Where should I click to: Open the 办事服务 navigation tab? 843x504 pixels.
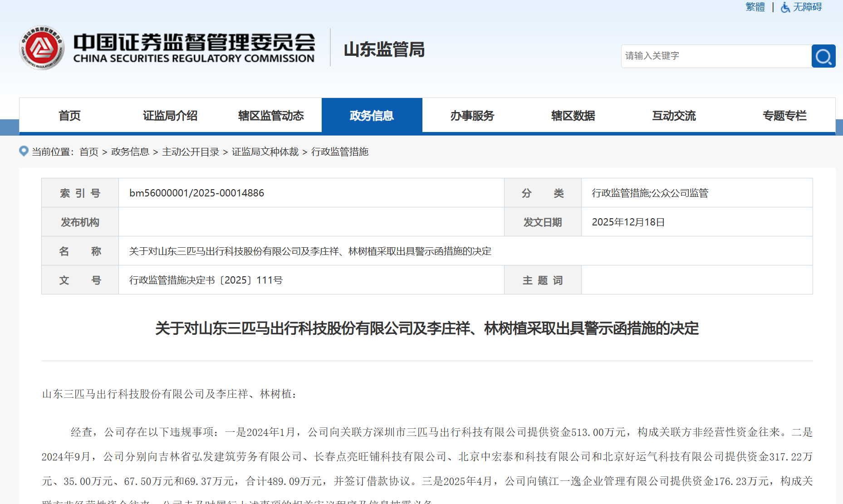pos(472,116)
